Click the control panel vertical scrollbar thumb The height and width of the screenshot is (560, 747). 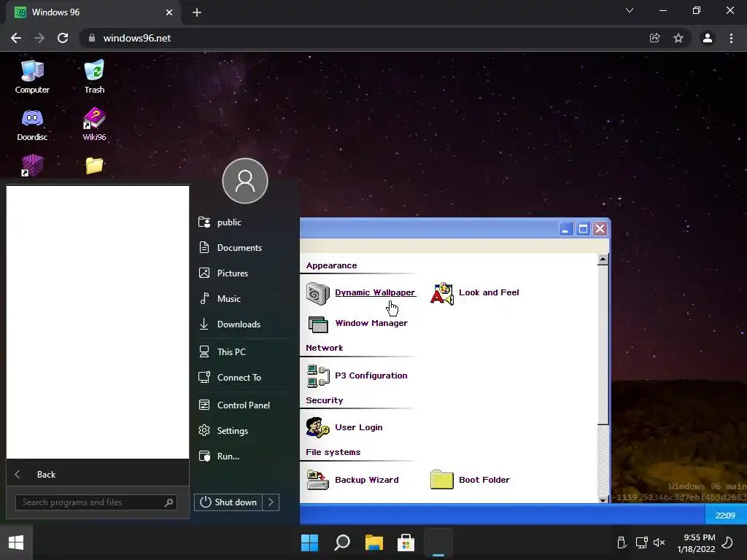click(603, 345)
